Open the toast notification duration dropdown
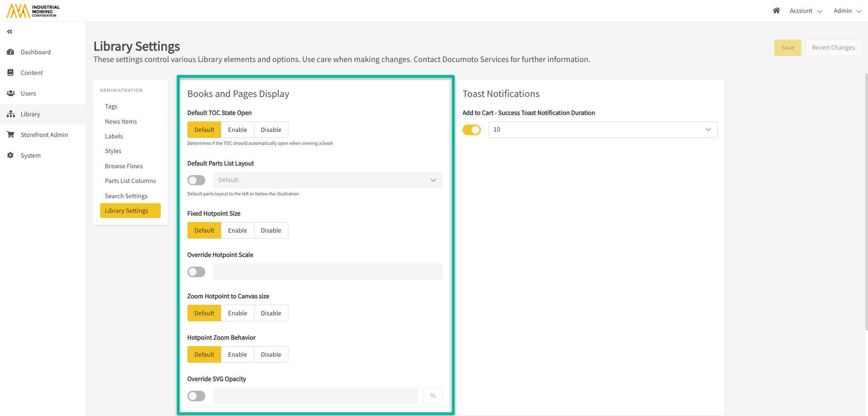The image size is (868, 416). [x=603, y=130]
